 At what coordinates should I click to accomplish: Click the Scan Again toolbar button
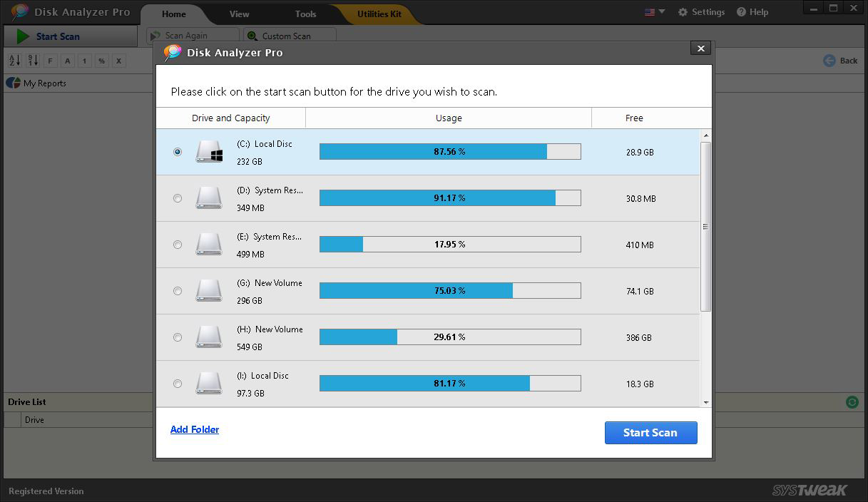193,36
